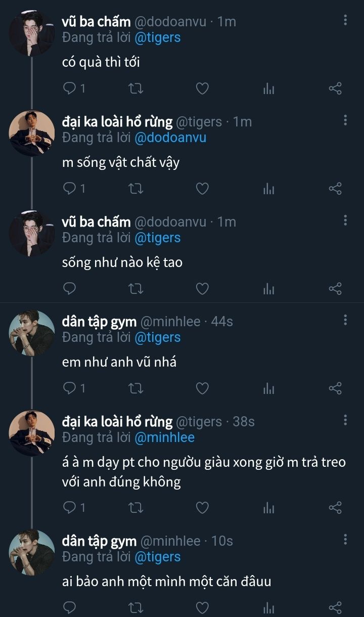
Task: Share the "ai bảo anh một mình" tweet
Action: coord(335,607)
